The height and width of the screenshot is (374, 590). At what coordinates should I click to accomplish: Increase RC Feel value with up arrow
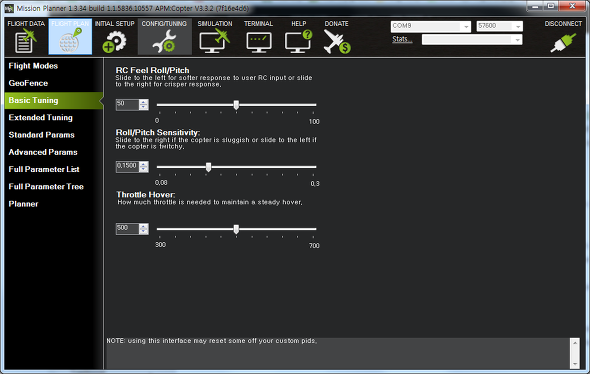(x=143, y=102)
